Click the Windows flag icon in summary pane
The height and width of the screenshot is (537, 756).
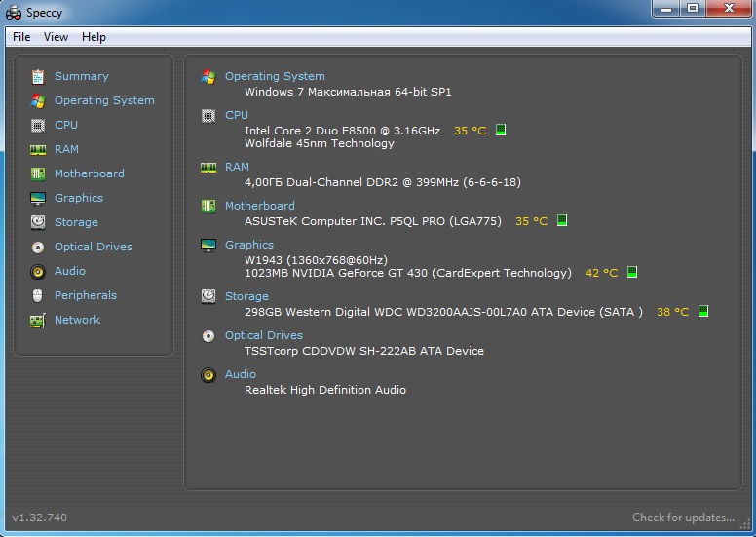[x=208, y=77]
